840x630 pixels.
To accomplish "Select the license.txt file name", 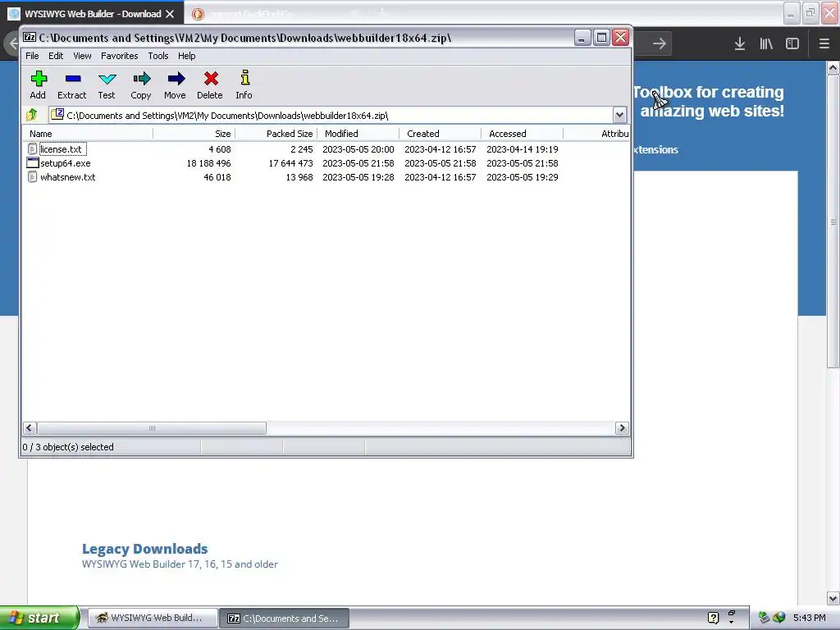I will (x=62, y=149).
